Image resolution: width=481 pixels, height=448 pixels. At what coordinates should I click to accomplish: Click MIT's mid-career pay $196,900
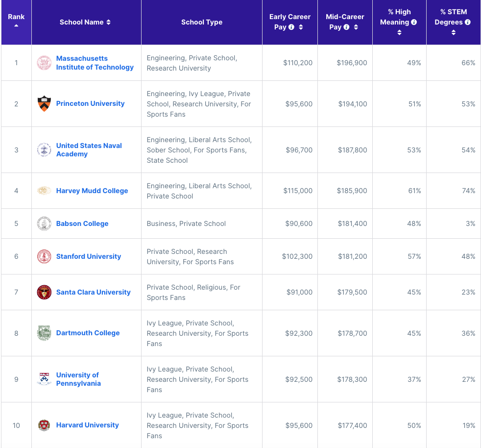tap(352, 63)
